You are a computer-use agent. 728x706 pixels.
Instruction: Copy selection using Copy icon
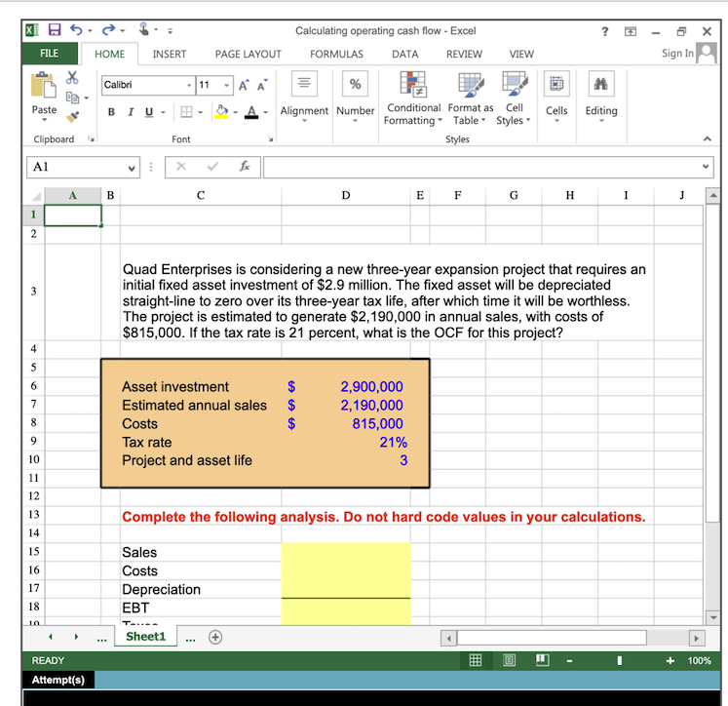point(72,98)
